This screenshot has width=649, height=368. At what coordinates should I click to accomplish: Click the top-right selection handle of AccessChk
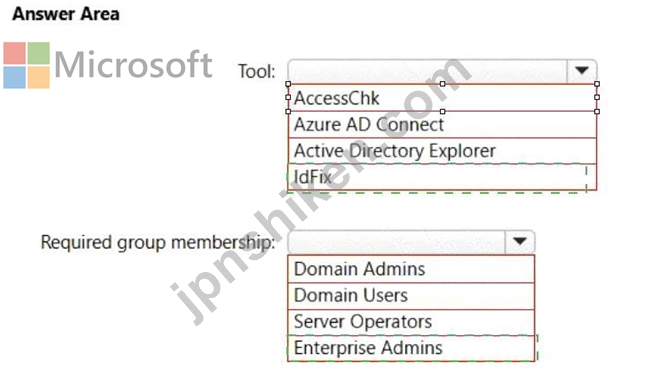(x=596, y=84)
